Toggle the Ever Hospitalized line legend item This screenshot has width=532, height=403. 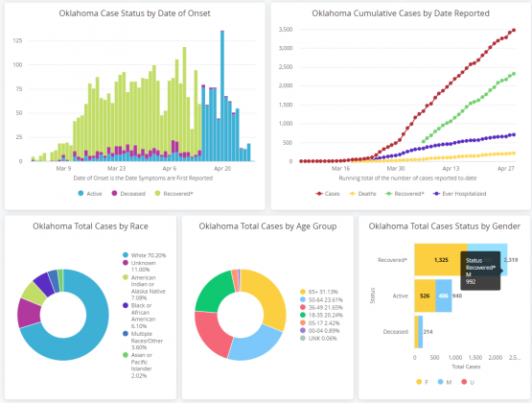[x=460, y=194]
